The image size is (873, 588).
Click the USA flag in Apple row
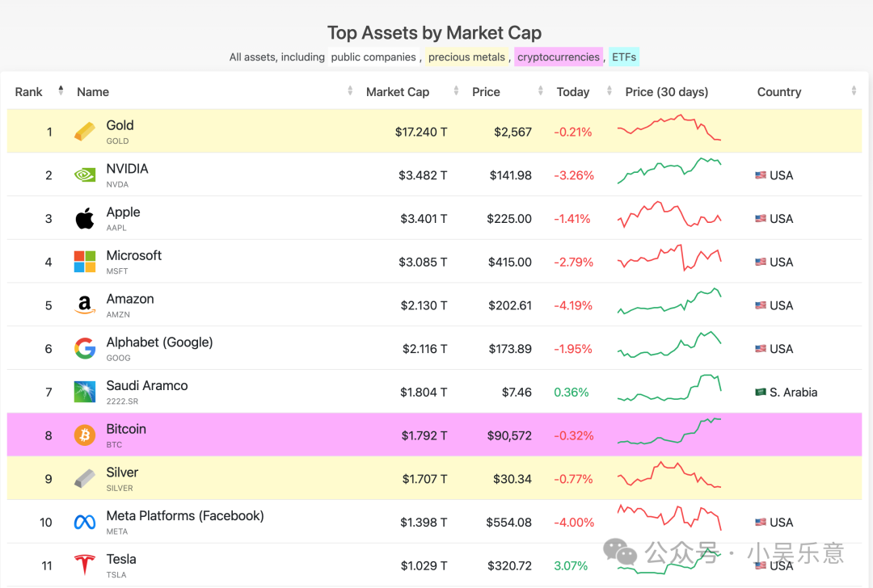click(761, 219)
